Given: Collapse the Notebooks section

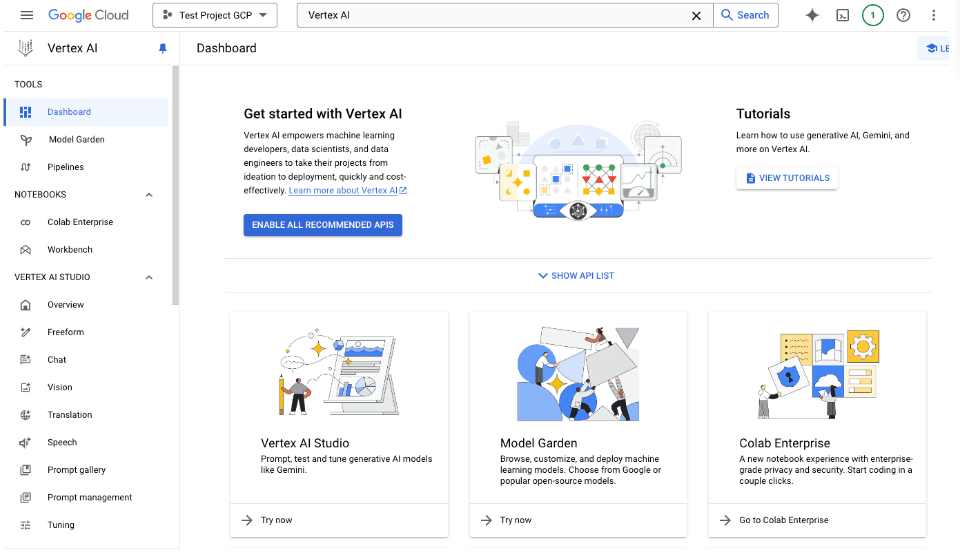Looking at the screenshot, I should point(149,195).
